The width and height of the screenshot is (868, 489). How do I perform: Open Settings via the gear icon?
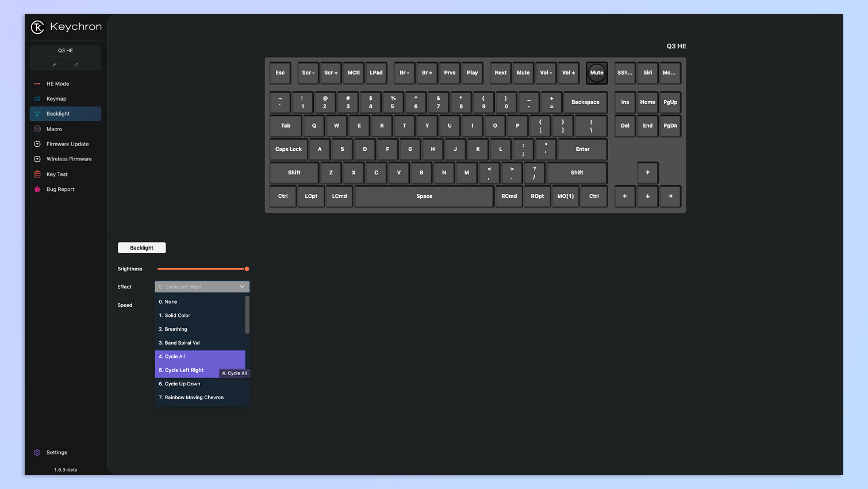pos(37,453)
